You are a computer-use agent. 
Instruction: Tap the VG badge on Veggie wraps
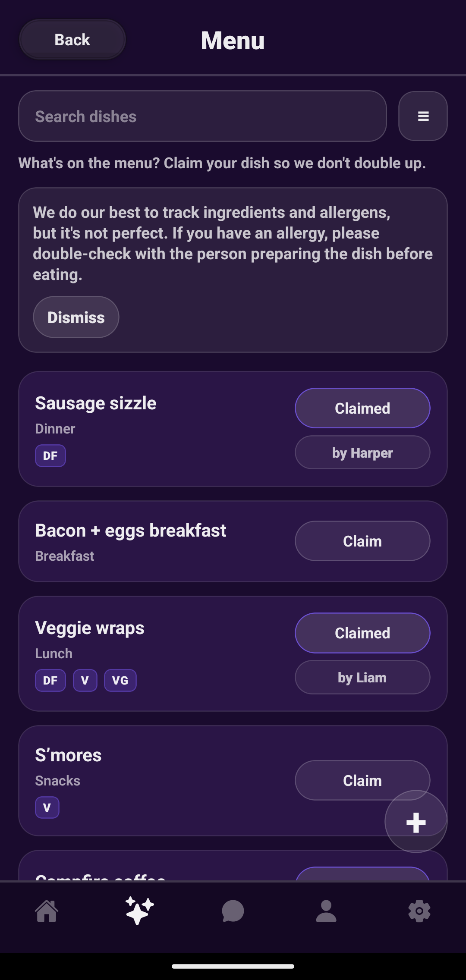pyautogui.click(x=120, y=680)
